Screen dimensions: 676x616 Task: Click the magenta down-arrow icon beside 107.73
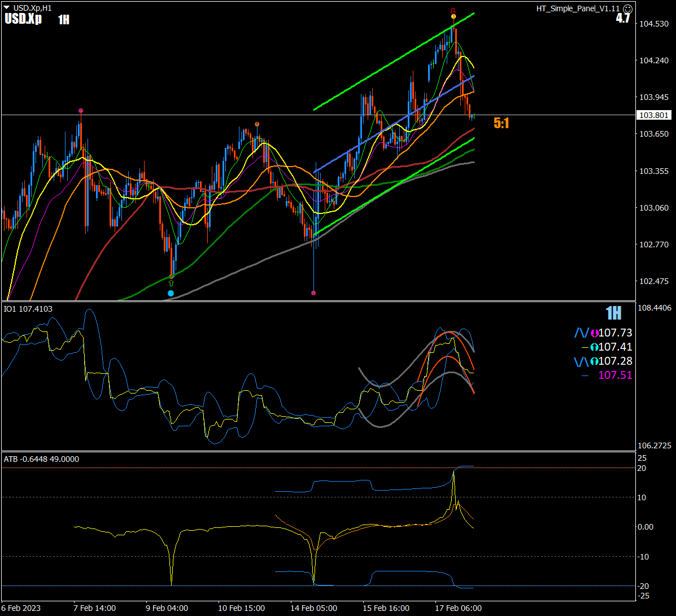594,333
